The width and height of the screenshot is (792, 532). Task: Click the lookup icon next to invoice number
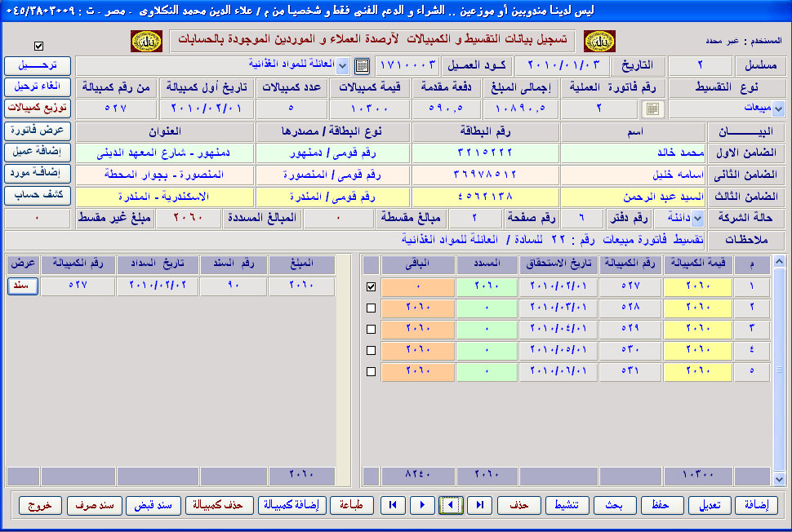[652, 109]
